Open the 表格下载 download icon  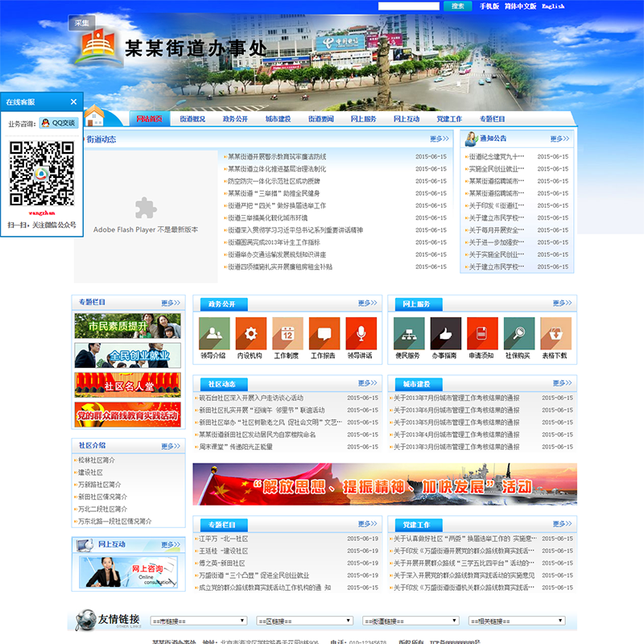pyautogui.click(x=555, y=333)
